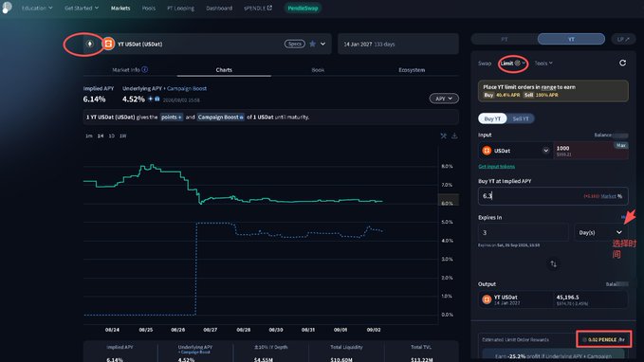Click the implied APY field showing 6.3

tap(553, 196)
